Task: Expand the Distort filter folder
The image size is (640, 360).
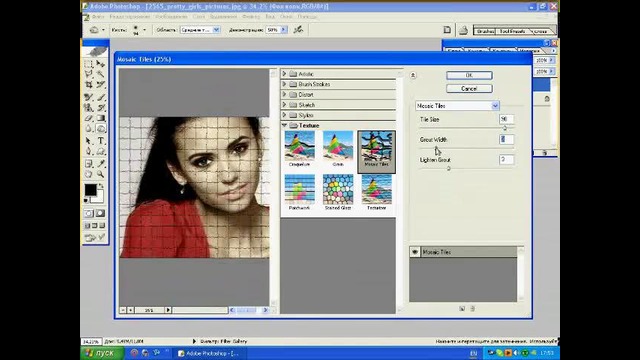Action: [x=284, y=94]
